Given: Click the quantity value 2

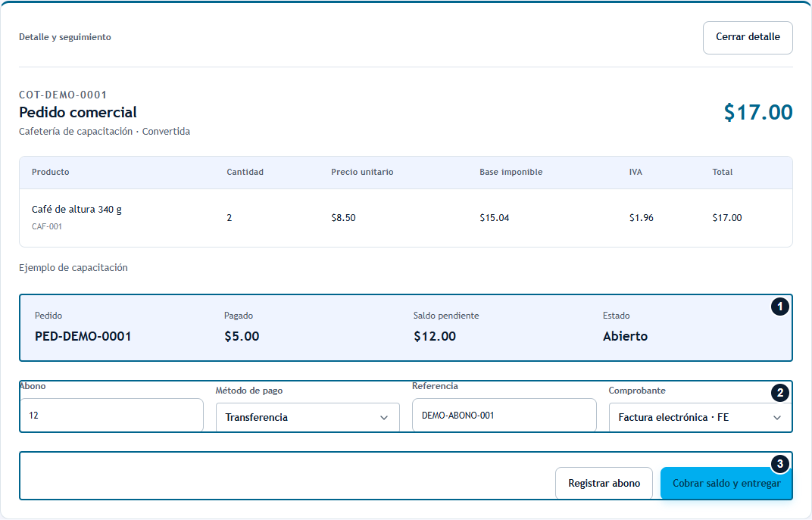Looking at the screenshot, I should (229, 218).
